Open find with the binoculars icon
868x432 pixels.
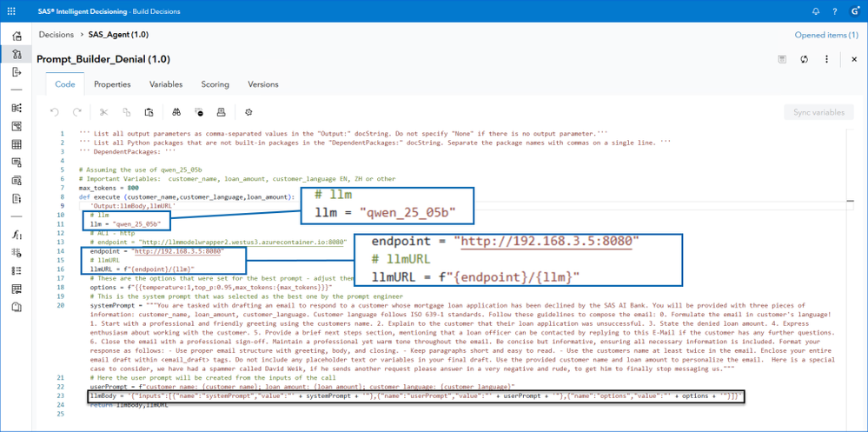click(176, 112)
